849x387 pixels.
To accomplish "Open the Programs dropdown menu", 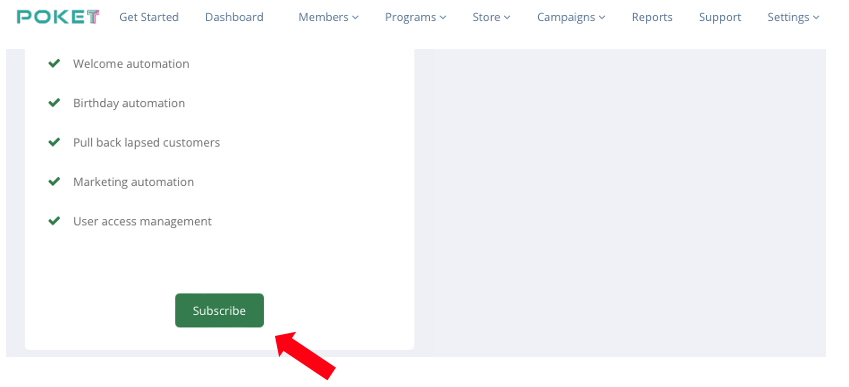I will pyautogui.click(x=415, y=17).
